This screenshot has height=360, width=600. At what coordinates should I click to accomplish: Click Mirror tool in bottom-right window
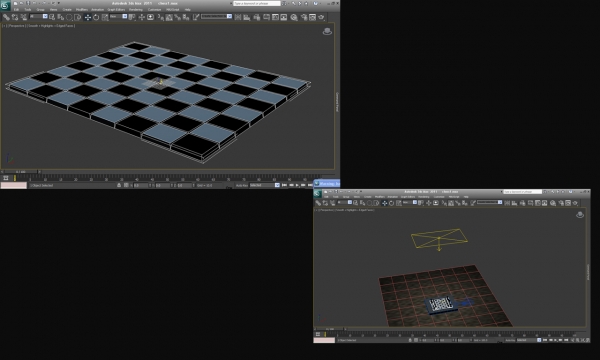(x=507, y=203)
